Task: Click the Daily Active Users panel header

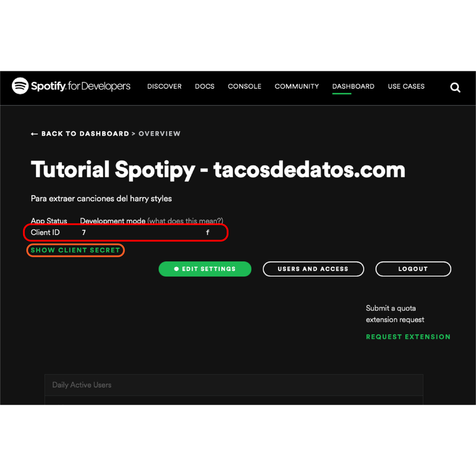Action: click(234, 385)
